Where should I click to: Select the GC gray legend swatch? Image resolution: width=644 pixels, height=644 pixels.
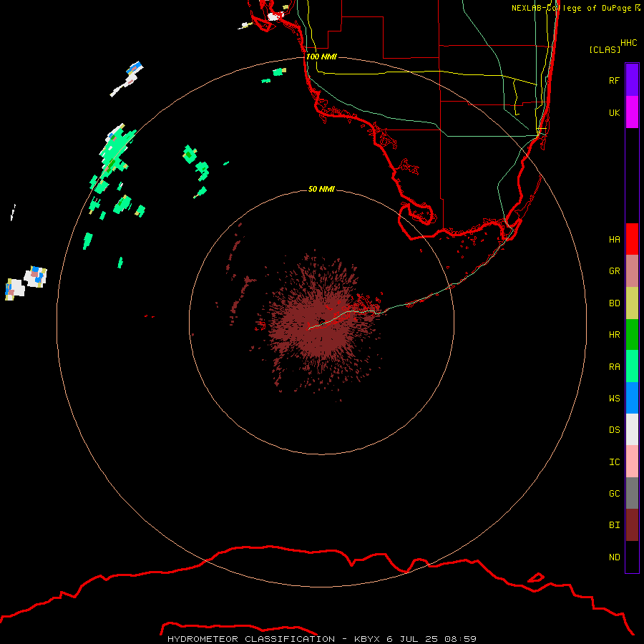[x=632, y=493]
